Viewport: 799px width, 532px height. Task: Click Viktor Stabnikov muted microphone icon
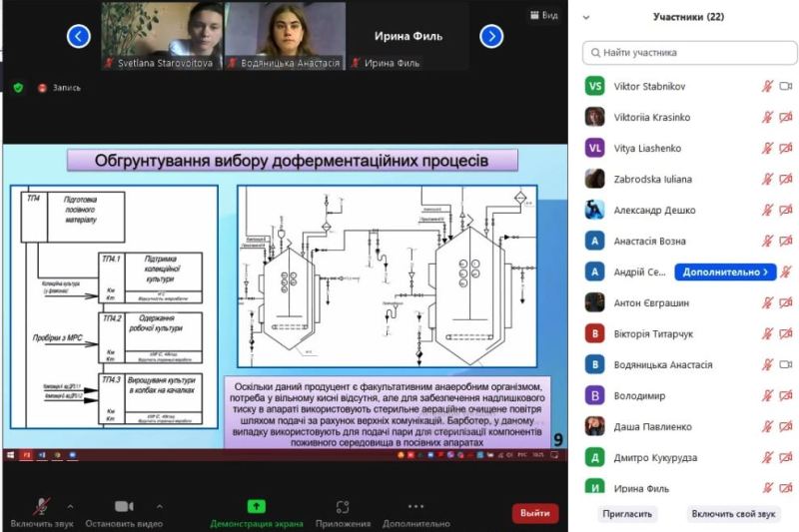pos(767,87)
